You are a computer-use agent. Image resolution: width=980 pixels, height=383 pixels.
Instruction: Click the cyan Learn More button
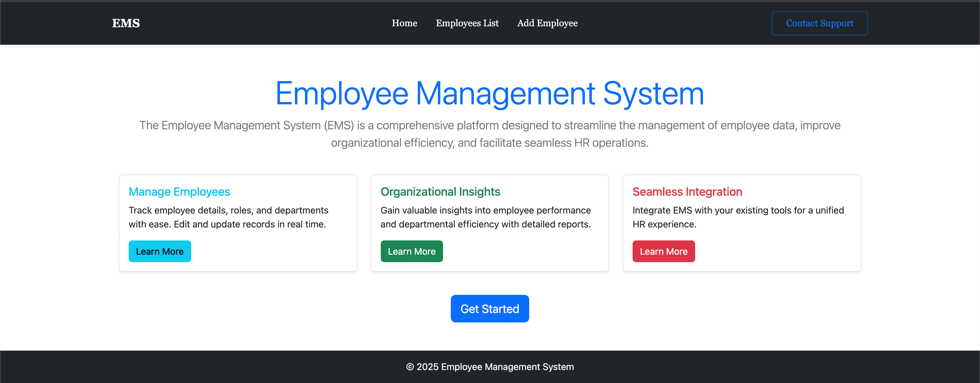(159, 251)
